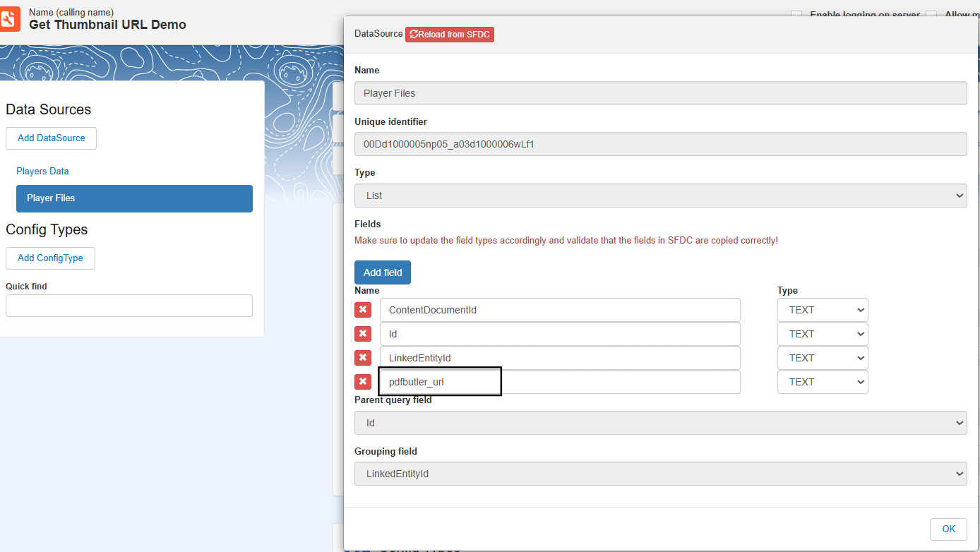Select the Player Files data source
This screenshot has height=552, width=980.
click(134, 198)
